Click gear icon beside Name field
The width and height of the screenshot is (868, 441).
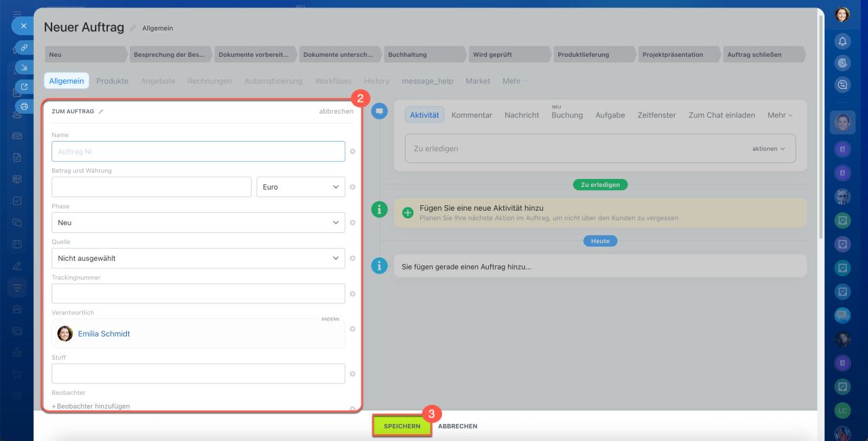coord(353,151)
